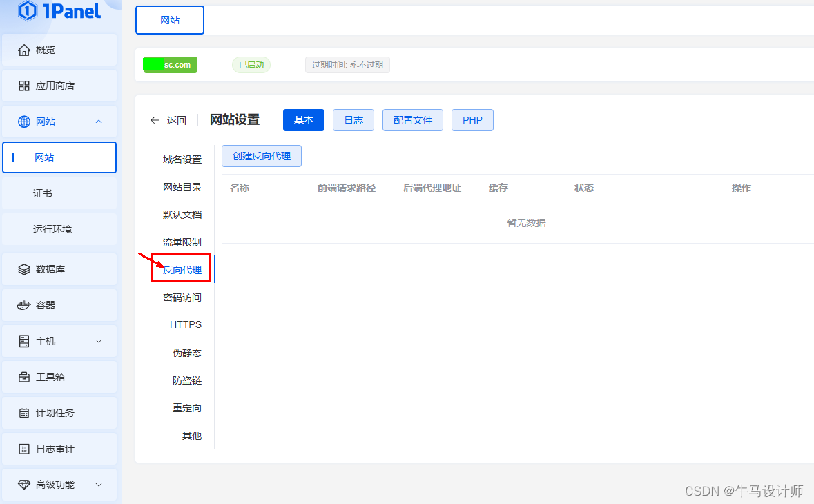Open the 证书 certificates page
The height and width of the screenshot is (504, 814).
coord(42,193)
